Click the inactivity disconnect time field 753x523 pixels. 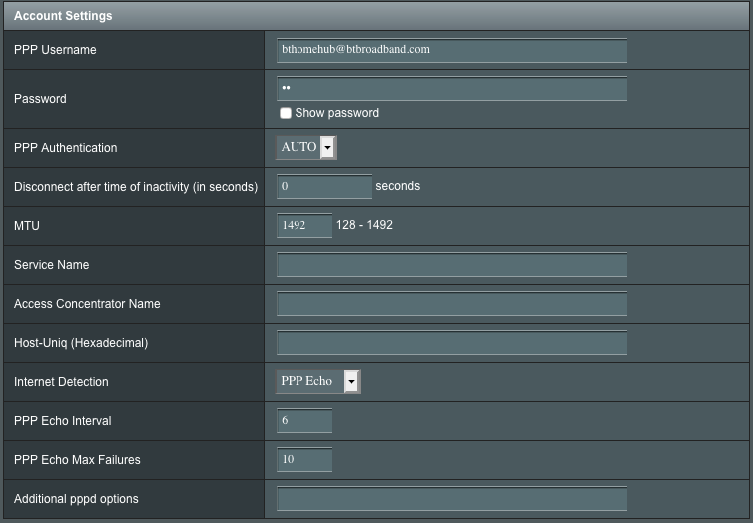click(x=324, y=187)
